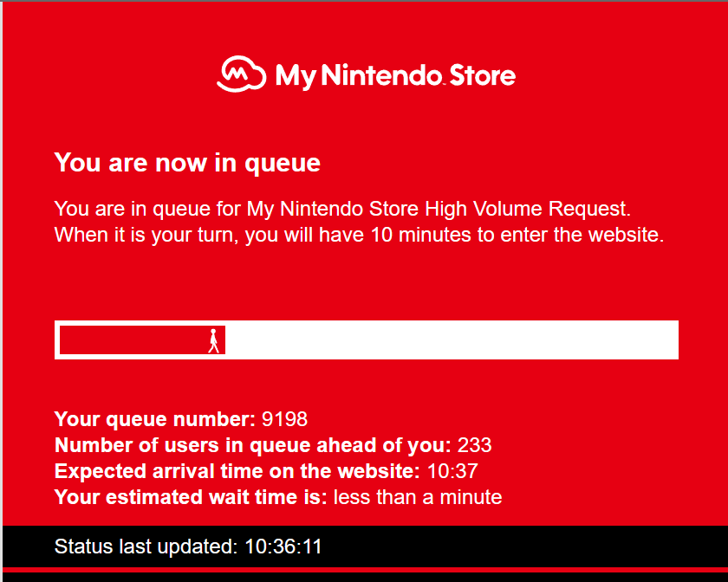
Task: Select the arrival time value 10:37
Action: tap(452, 471)
